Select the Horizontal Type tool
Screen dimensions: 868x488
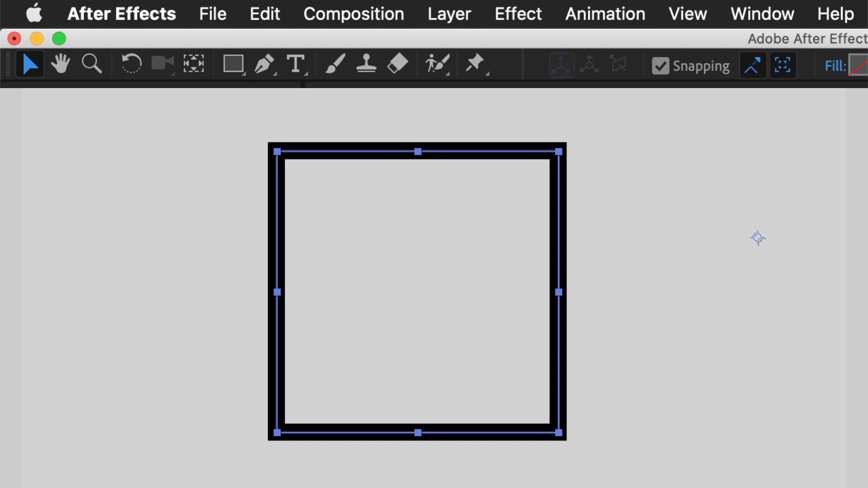(296, 64)
